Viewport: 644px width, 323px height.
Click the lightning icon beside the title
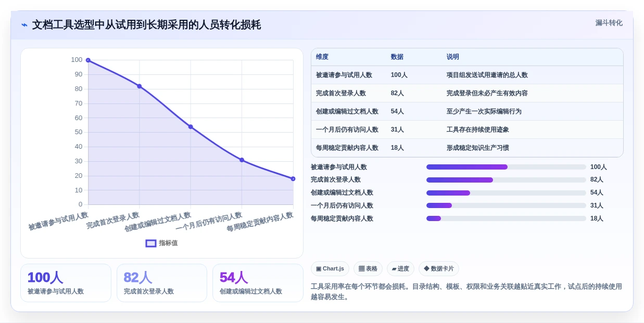[x=24, y=25]
